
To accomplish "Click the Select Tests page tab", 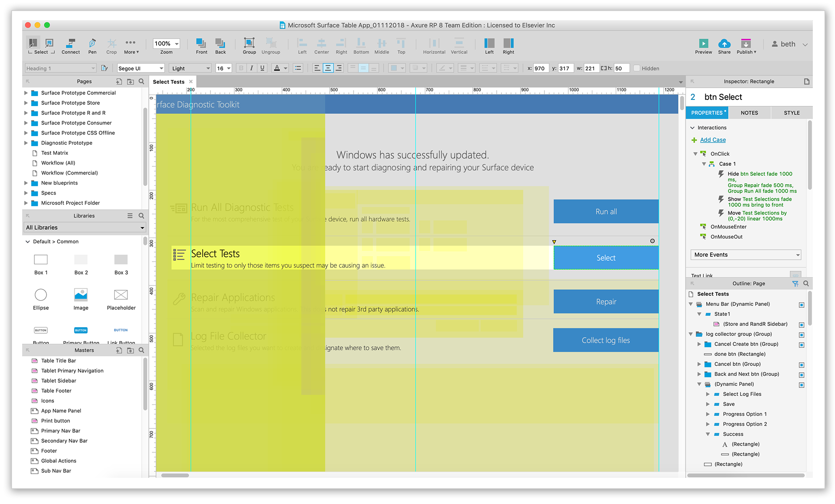I will (x=169, y=82).
